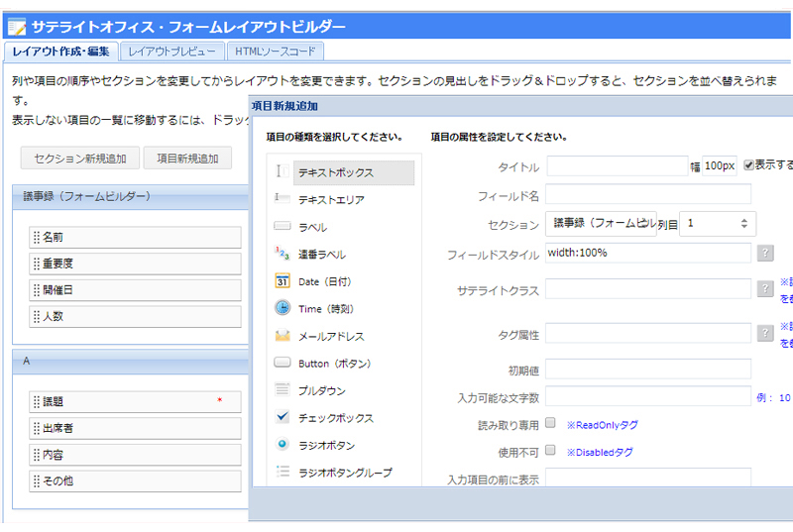Grab the drag handle of その他
The image size is (793, 532).
tap(37, 480)
